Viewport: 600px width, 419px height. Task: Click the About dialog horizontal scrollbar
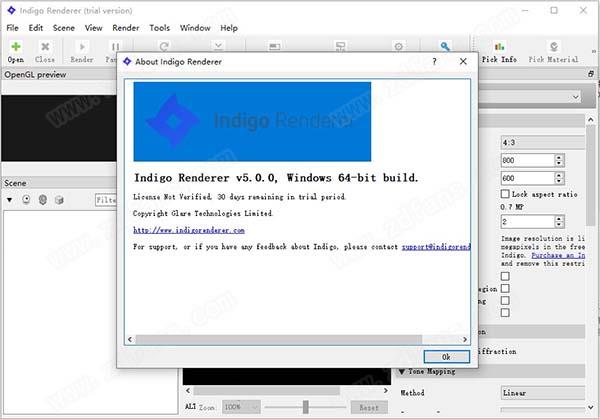click(x=279, y=339)
